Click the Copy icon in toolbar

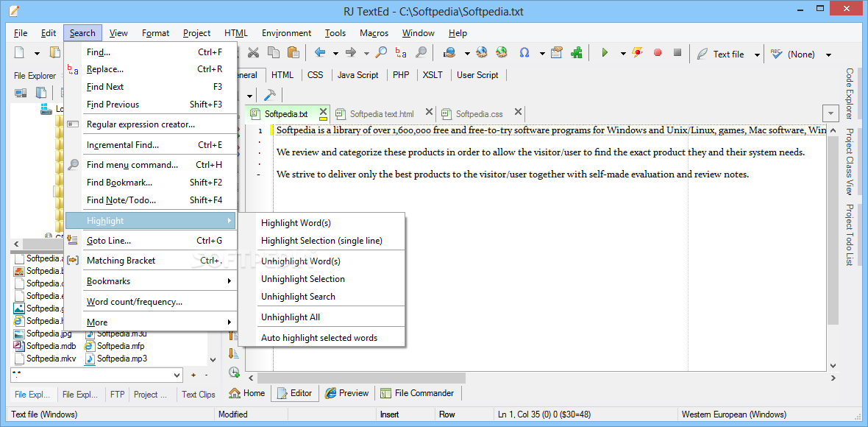click(274, 52)
